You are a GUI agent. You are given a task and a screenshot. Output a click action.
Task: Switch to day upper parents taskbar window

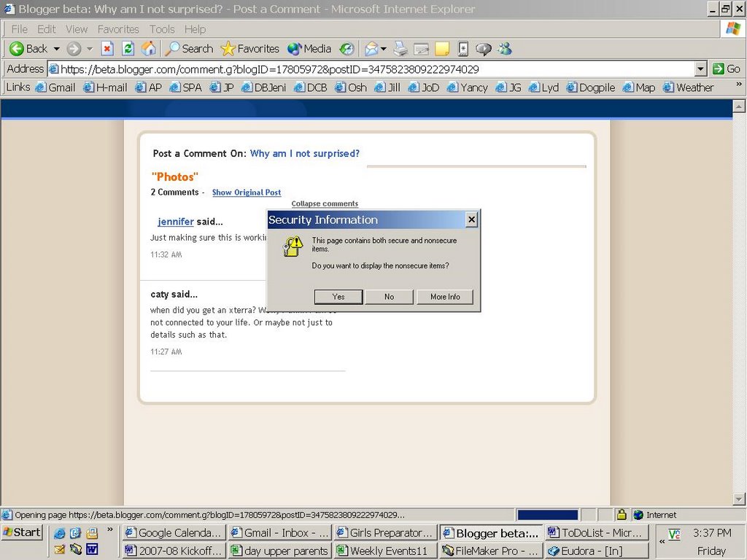pyautogui.click(x=279, y=551)
